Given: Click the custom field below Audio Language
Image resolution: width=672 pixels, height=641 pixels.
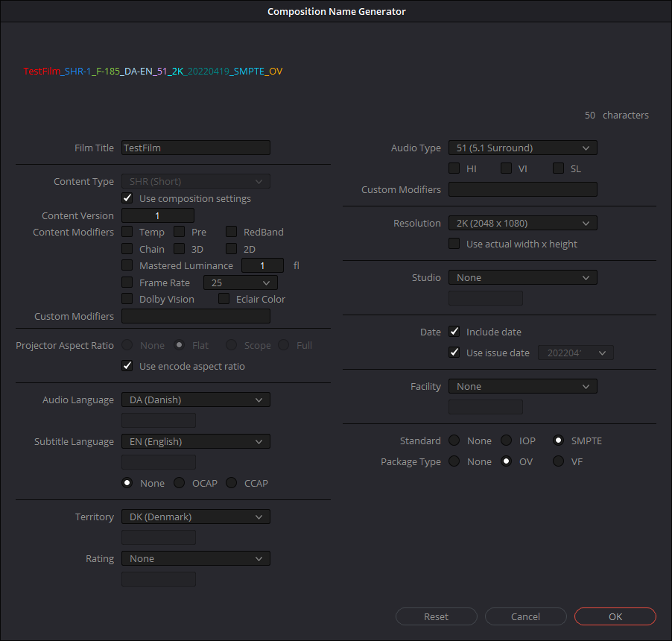Looking at the screenshot, I should click(x=159, y=420).
